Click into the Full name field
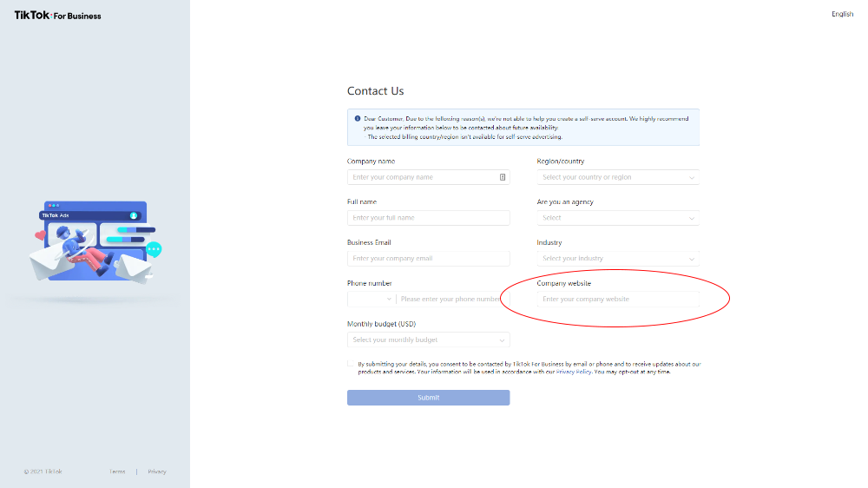 coord(428,218)
